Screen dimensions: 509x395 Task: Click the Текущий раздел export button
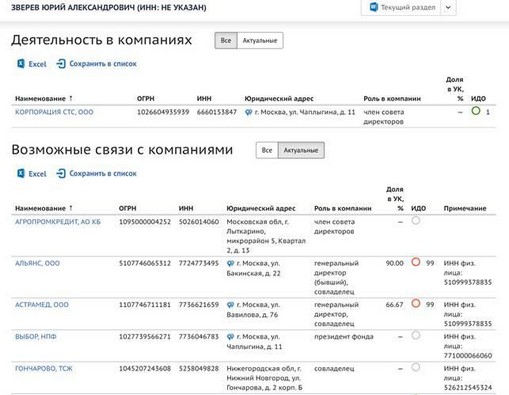[402, 7]
